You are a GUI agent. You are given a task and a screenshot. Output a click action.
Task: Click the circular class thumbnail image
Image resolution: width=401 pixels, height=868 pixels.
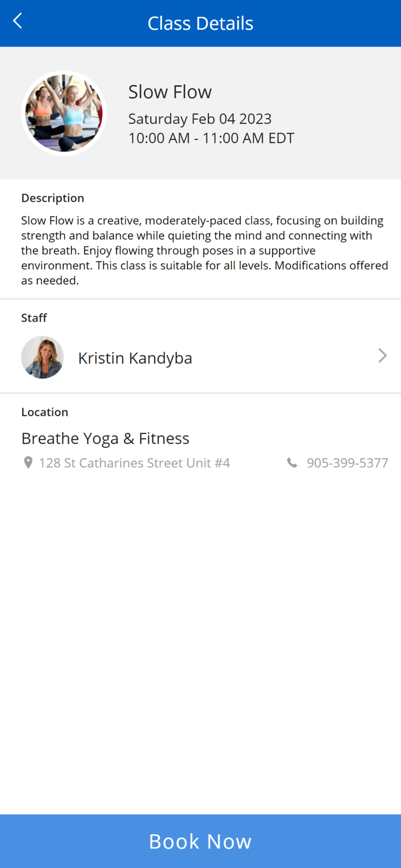pos(64,112)
